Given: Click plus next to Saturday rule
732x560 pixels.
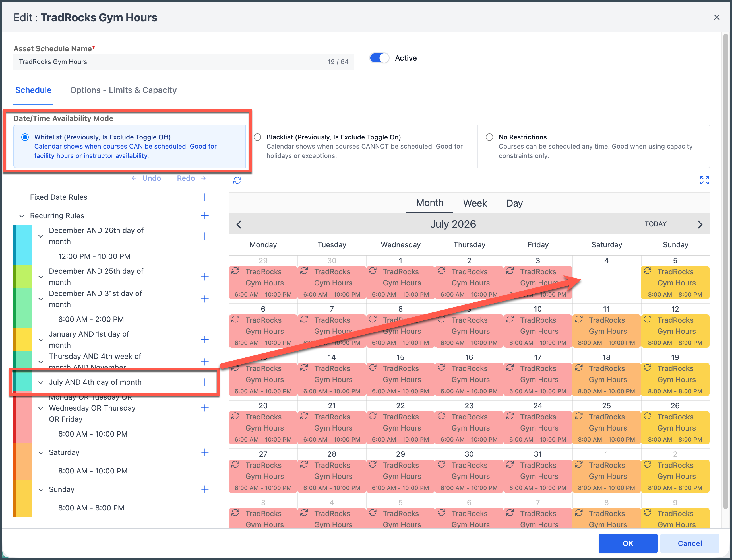Looking at the screenshot, I should [x=204, y=452].
